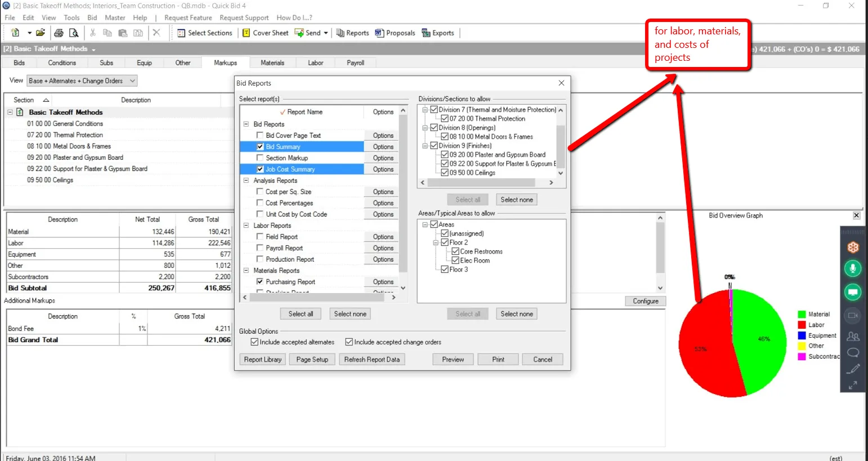Viewport: 868px width, 461px height.
Task: Open the Tools menu
Action: click(x=71, y=17)
